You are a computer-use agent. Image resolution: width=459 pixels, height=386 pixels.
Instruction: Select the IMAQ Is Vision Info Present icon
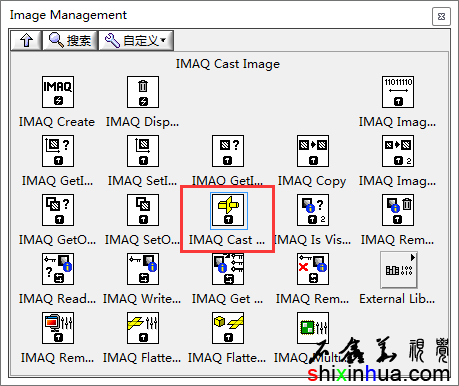pos(313,210)
